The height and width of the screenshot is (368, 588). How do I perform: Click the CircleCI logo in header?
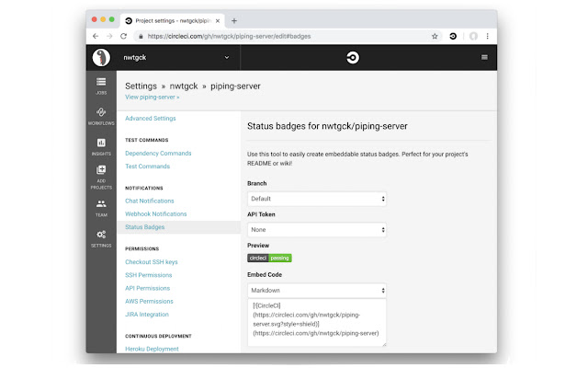click(353, 57)
